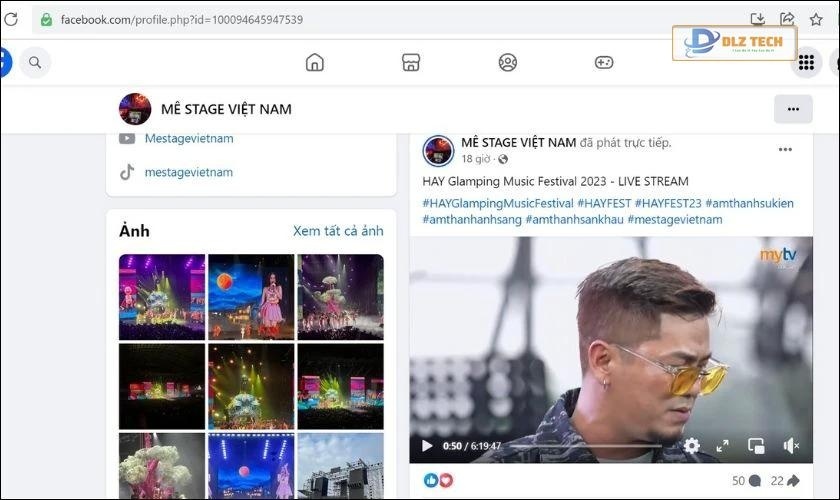Click the post author avatar

coord(438,151)
